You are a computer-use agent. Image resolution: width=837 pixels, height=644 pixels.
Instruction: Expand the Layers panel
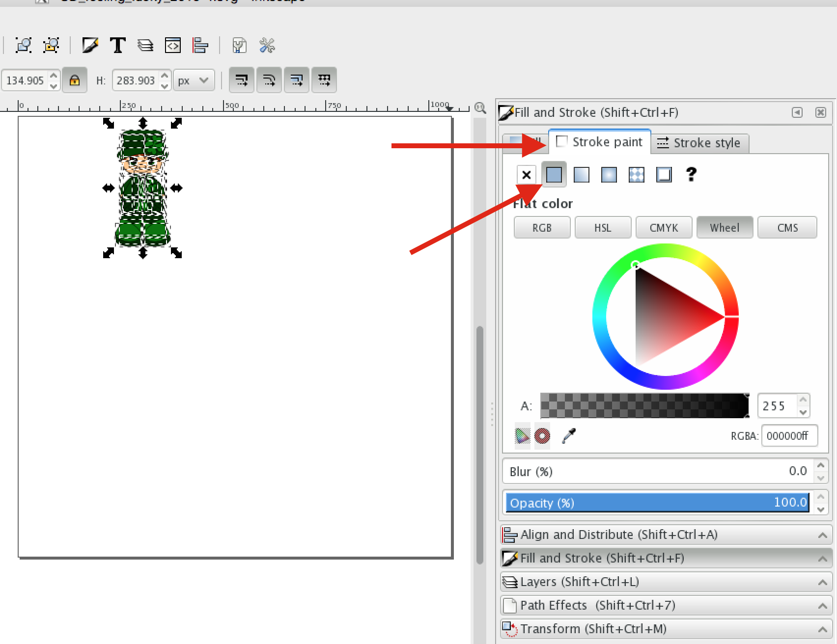[666, 582]
